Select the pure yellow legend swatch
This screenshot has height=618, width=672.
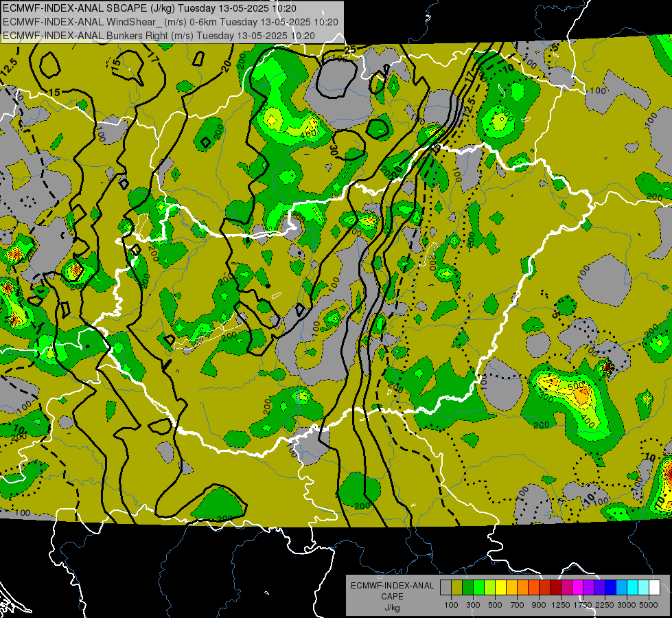(x=500, y=587)
